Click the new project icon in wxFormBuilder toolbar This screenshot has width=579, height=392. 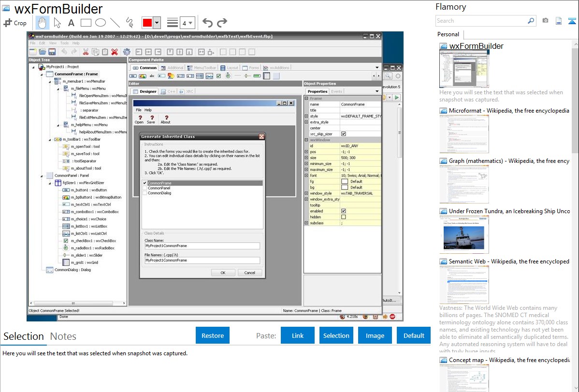point(33,52)
